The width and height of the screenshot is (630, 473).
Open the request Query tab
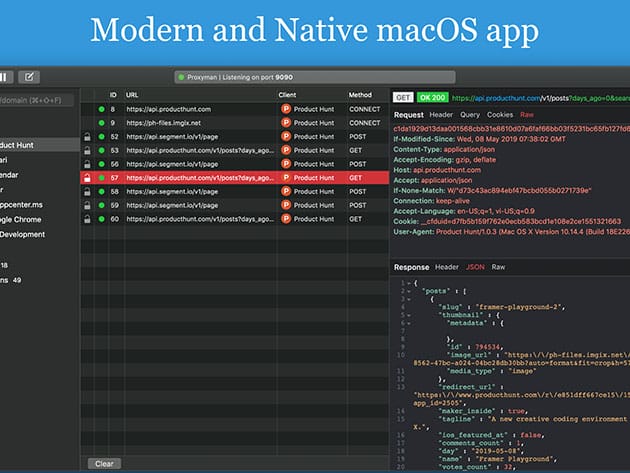[x=470, y=115]
